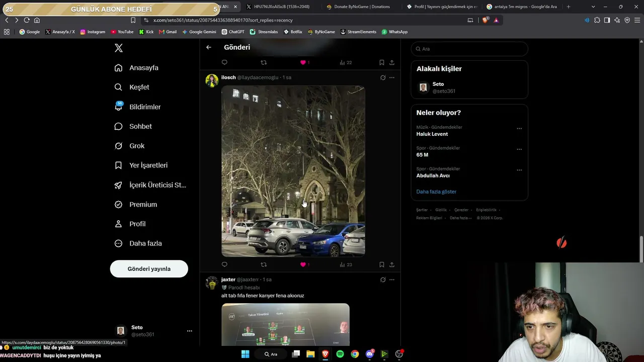Screen dimensions: 644x362
Task: Open Grok explain icon on jaxter's post
Action: click(x=383, y=280)
